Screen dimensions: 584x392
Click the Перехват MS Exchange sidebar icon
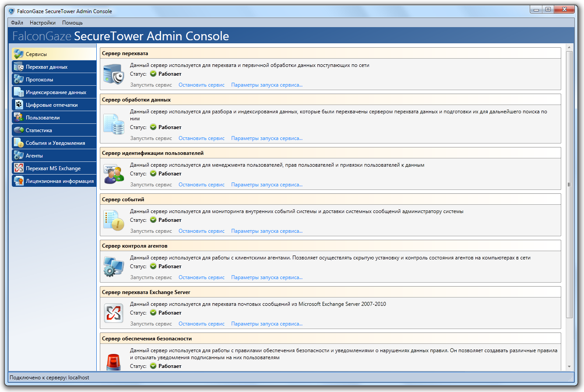18,168
